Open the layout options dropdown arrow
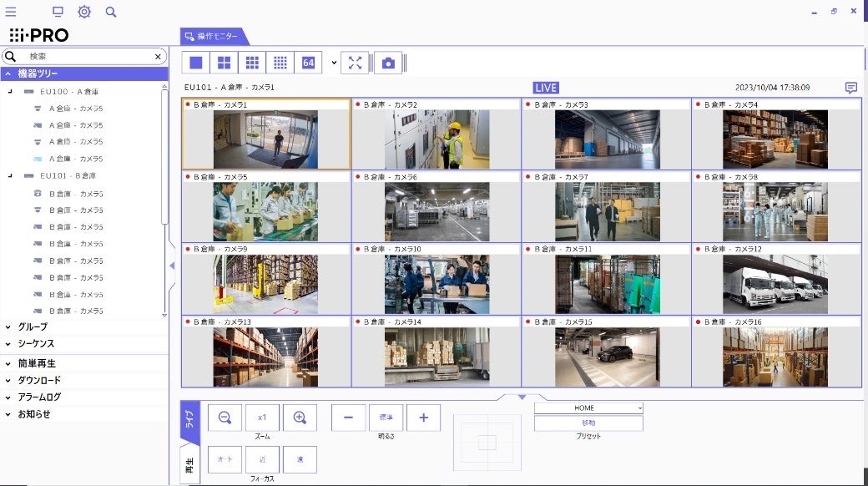868x486 pixels. 334,63
